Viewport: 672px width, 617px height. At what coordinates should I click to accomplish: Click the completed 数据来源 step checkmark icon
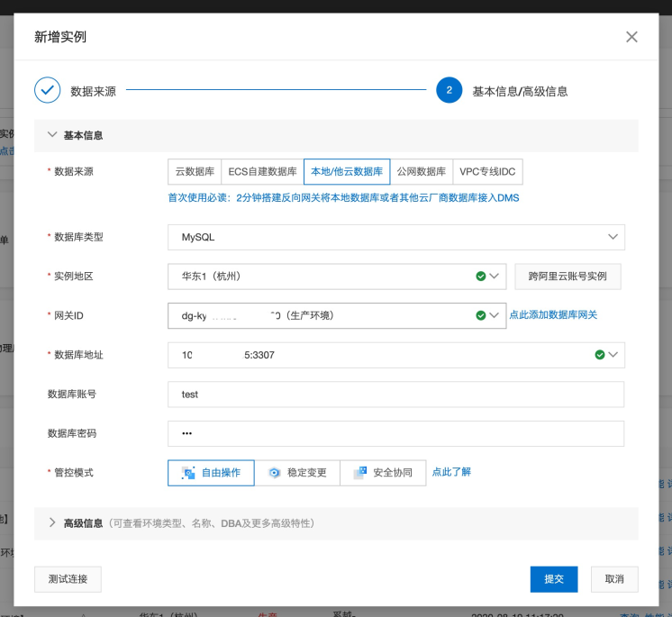(47, 90)
